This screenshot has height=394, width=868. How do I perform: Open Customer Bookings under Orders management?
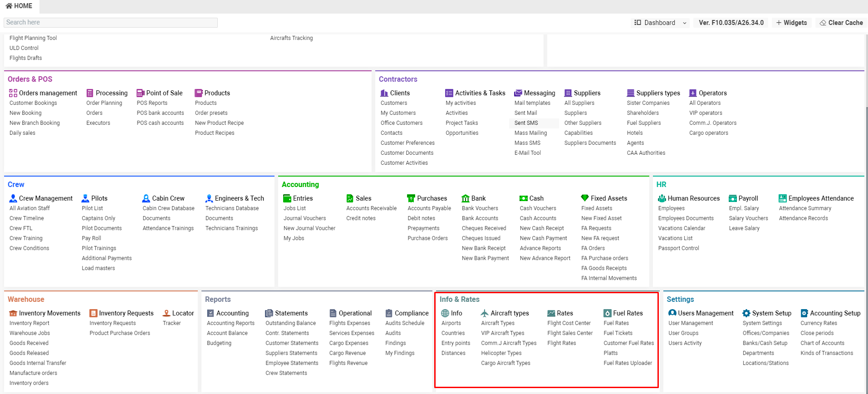pos(33,103)
